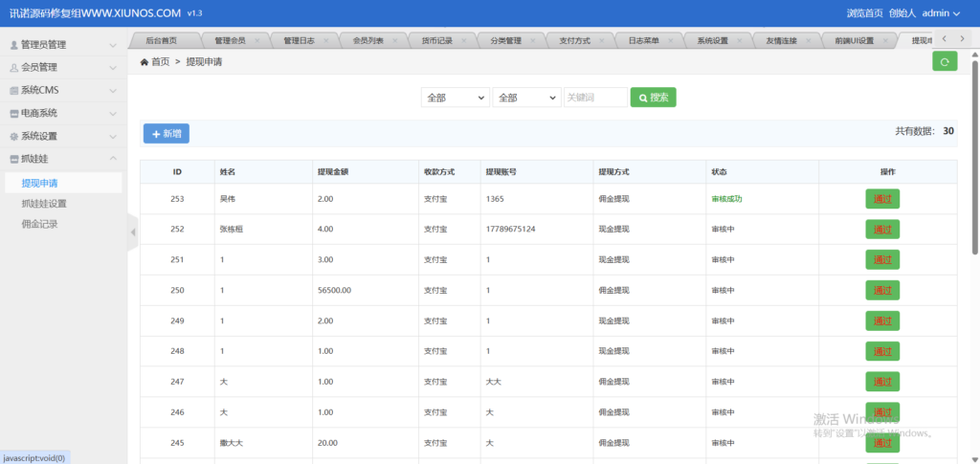
Task: Click the green 搜索 button
Action: [x=653, y=98]
